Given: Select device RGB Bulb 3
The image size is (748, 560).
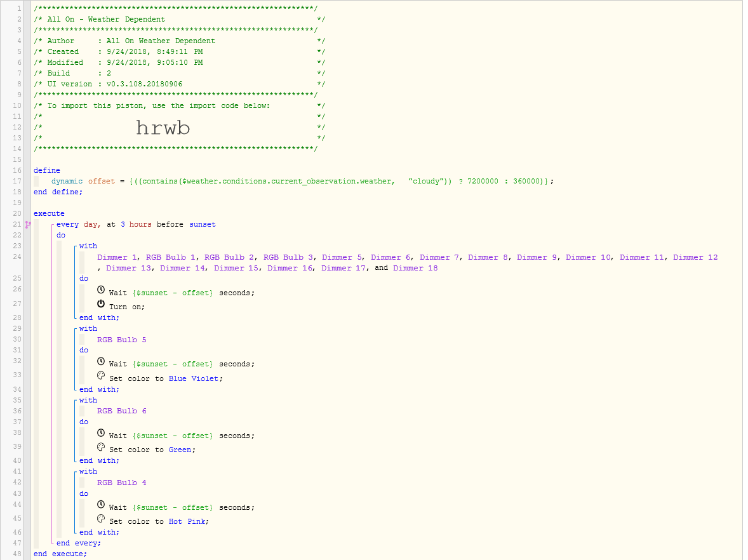Looking at the screenshot, I should pos(288,257).
